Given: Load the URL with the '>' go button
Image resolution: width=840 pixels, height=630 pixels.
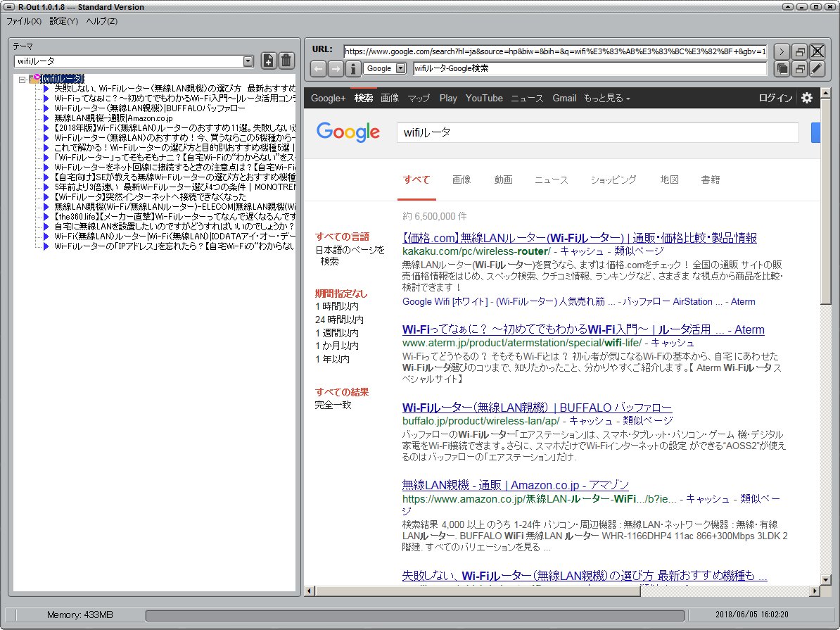Looking at the screenshot, I should [782, 51].
